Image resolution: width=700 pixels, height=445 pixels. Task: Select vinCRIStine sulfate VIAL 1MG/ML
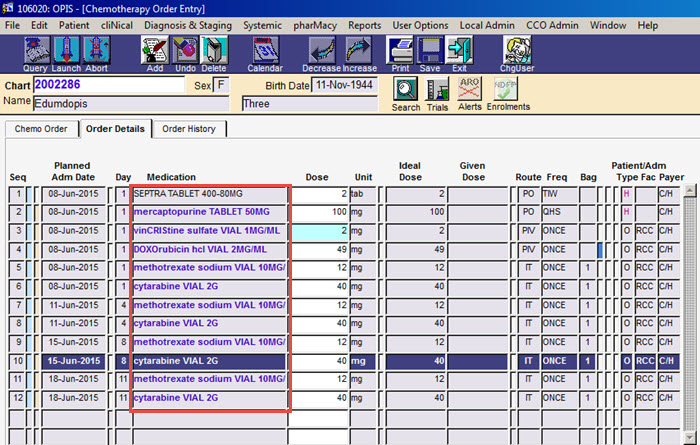(x=209, y=231)
